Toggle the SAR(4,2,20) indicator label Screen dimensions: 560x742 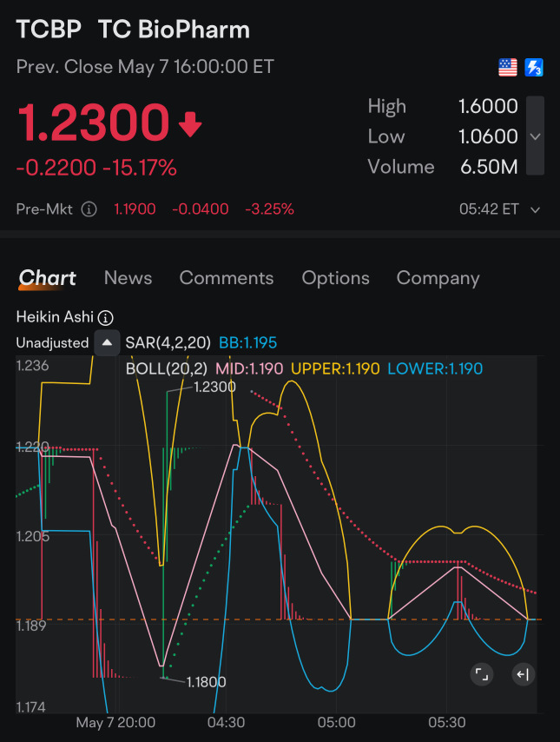167,343
